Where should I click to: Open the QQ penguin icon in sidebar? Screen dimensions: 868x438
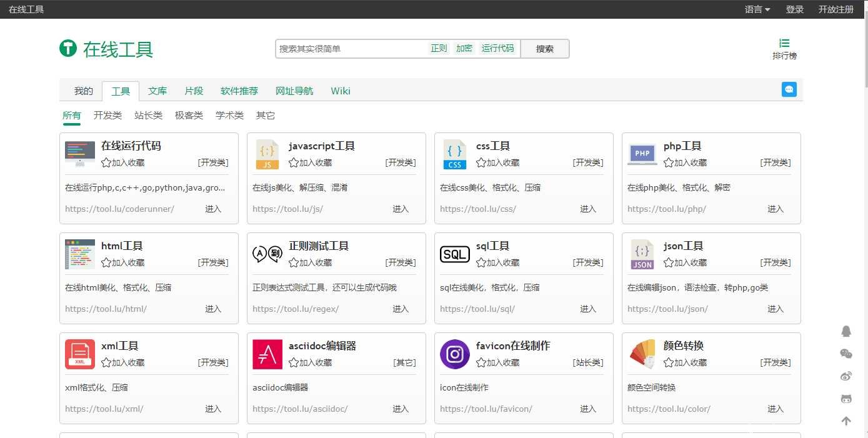coord(846,331)
